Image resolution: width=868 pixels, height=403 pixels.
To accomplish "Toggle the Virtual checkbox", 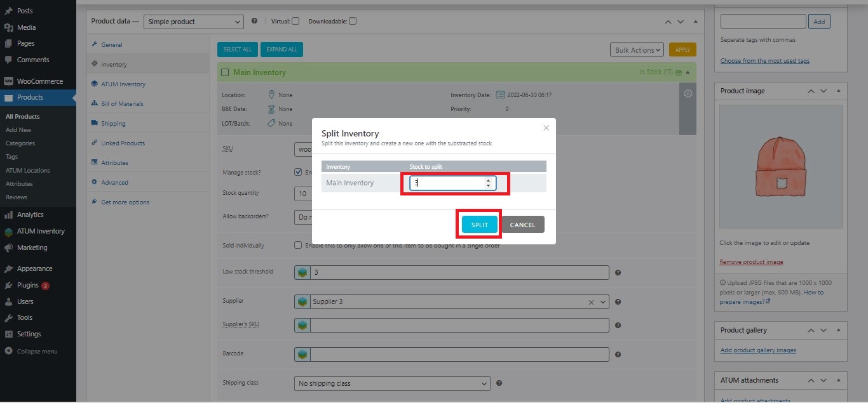I will pyautogui.click(x=295, y=21).
